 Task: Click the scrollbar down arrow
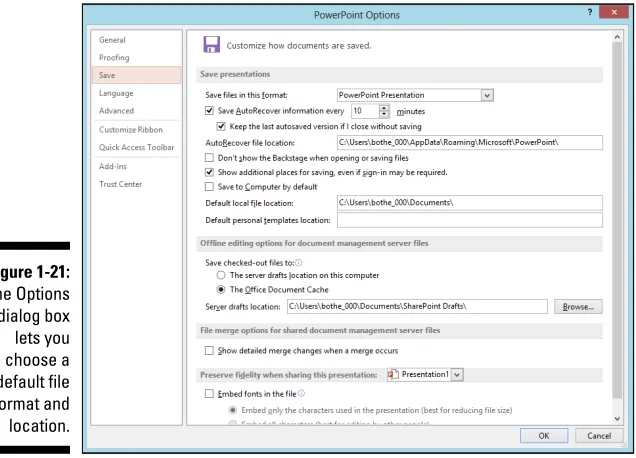point(617,419)
